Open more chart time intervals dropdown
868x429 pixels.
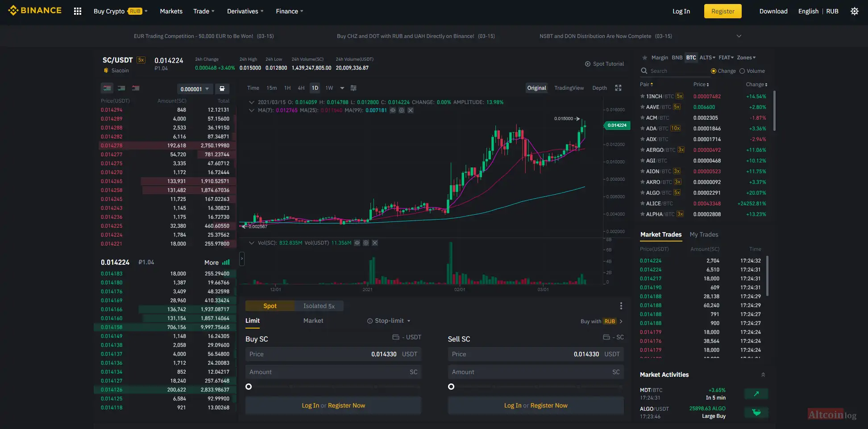coord(342,88)
